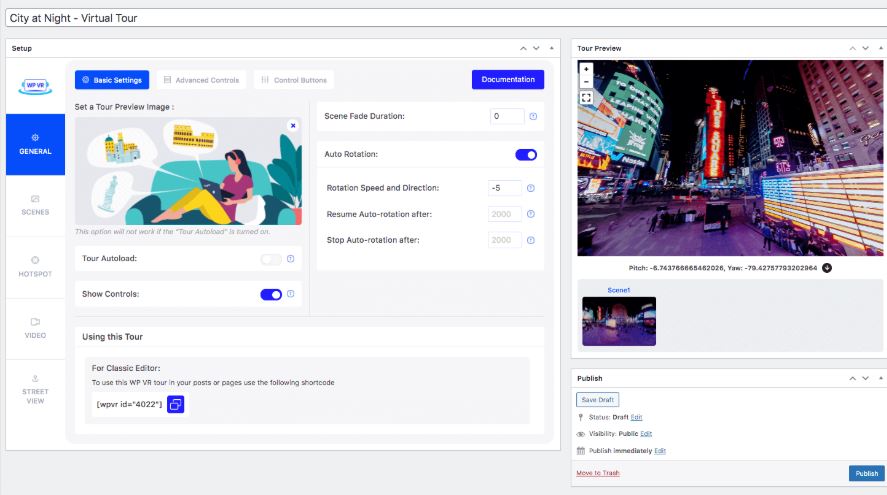
Task: Zoom in on the tour preview
Action: point(586,70)
